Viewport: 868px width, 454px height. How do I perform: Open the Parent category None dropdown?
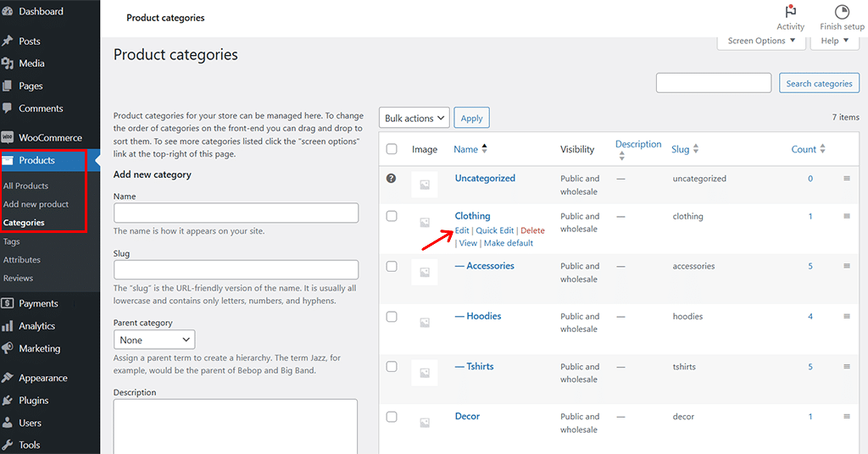(154, 340)
